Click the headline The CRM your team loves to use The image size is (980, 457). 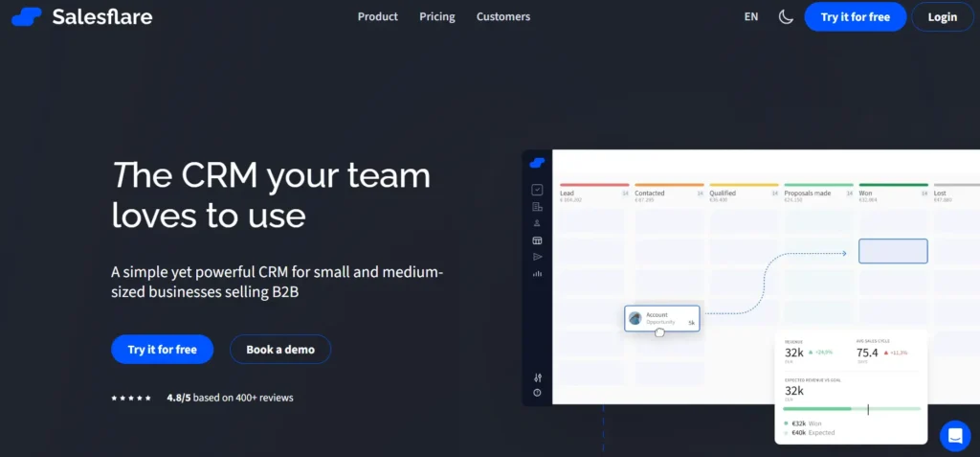(271, 194)
